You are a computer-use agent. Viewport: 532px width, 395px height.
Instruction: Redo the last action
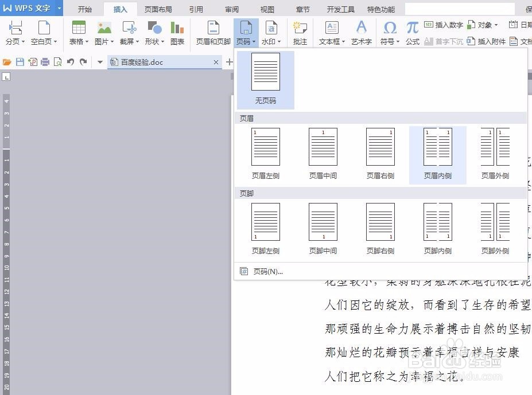click(83, 62)
